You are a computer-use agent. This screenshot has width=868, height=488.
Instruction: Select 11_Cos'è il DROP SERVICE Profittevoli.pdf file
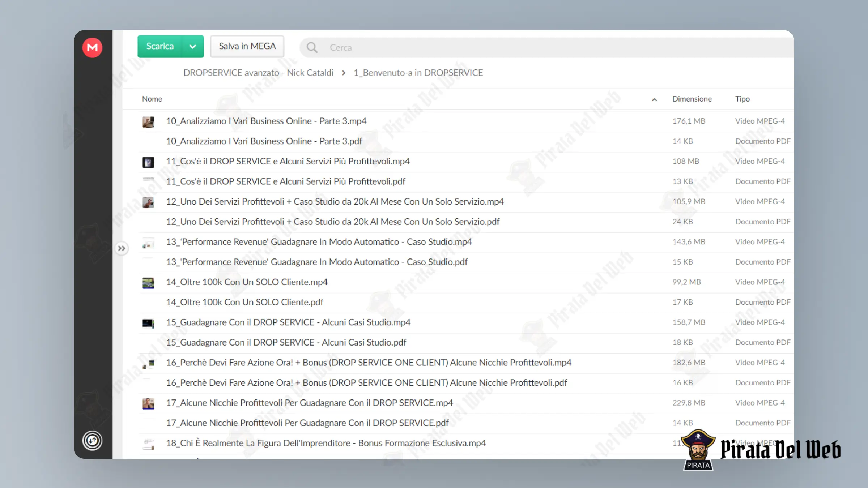[x=286, y=181]
